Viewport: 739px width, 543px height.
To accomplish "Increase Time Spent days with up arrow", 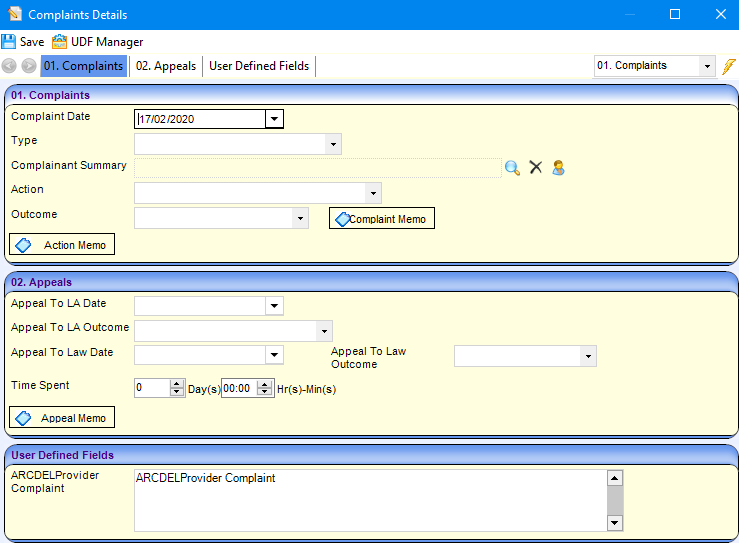I will click(x=177, y=383).
